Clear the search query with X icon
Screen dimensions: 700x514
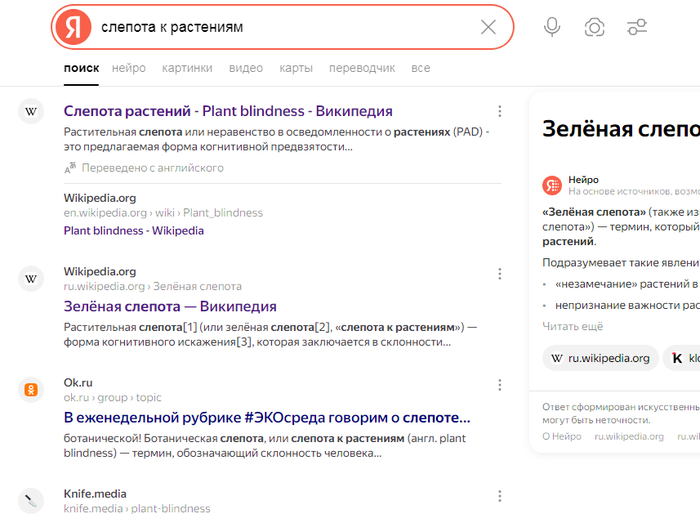point(488,27)
